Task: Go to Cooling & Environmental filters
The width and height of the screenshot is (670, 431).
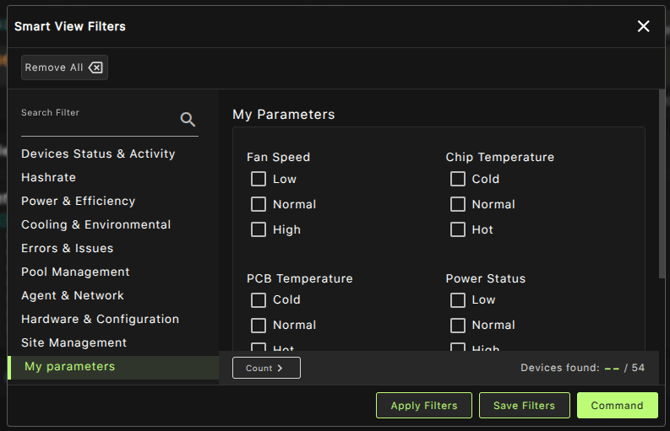Action: pos(96,225)
